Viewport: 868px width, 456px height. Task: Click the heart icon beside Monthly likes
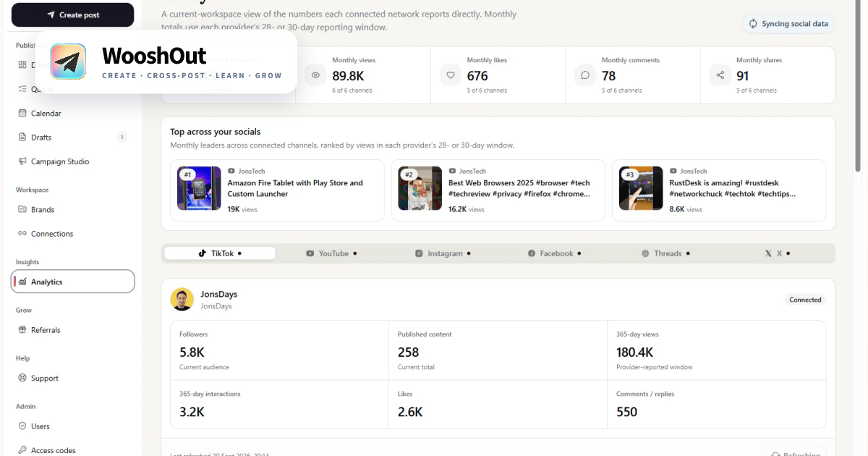pos(451,75)
